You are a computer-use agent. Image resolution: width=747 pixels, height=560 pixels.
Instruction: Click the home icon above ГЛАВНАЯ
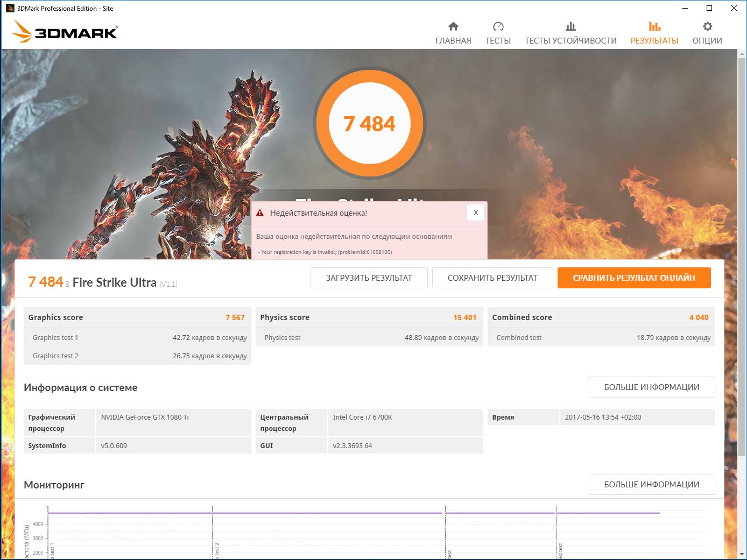pos(453,26)
